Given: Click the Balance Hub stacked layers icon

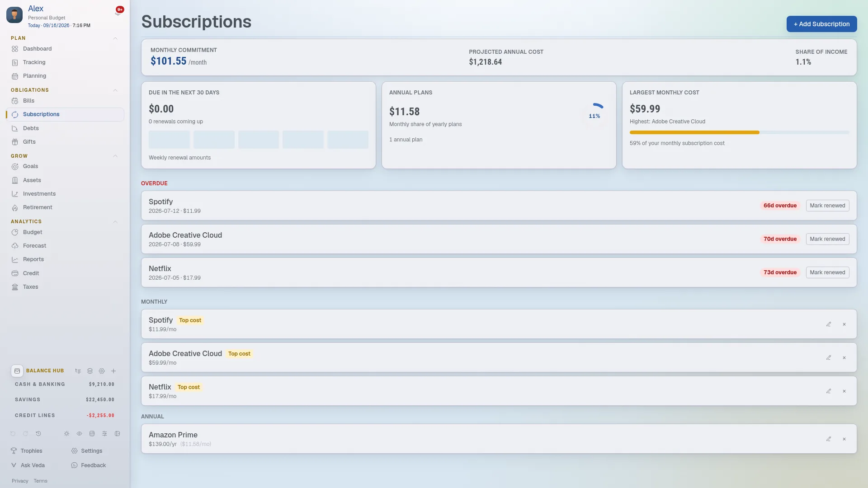Looking at the screenshot, I should click(90, 371).
